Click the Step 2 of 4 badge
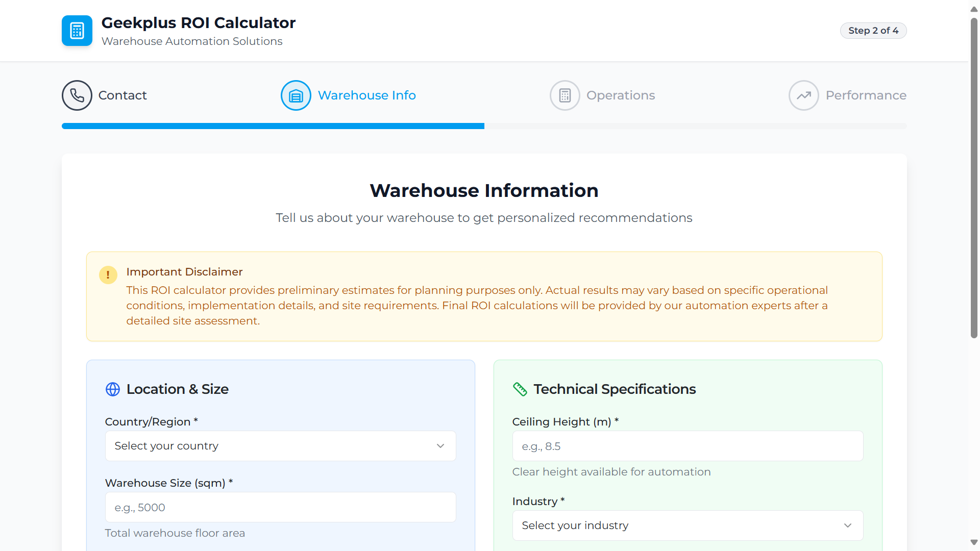The height and width of the screenshot is (551, 980). tap(873, 31)
